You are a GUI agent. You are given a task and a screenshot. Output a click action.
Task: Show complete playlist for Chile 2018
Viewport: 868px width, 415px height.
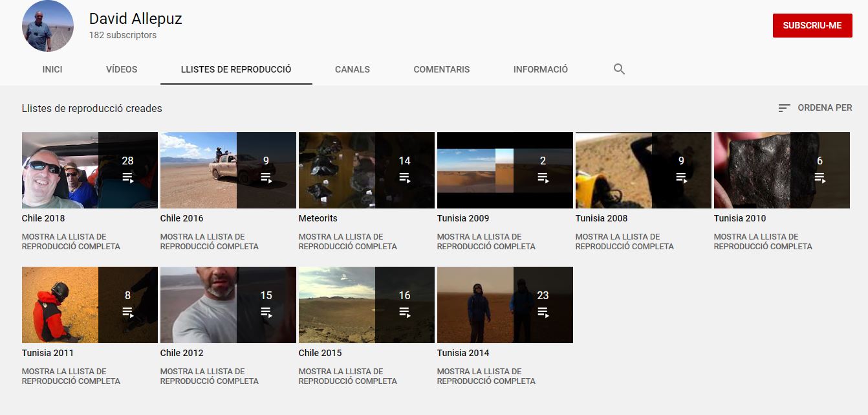[x=71, y=241]
